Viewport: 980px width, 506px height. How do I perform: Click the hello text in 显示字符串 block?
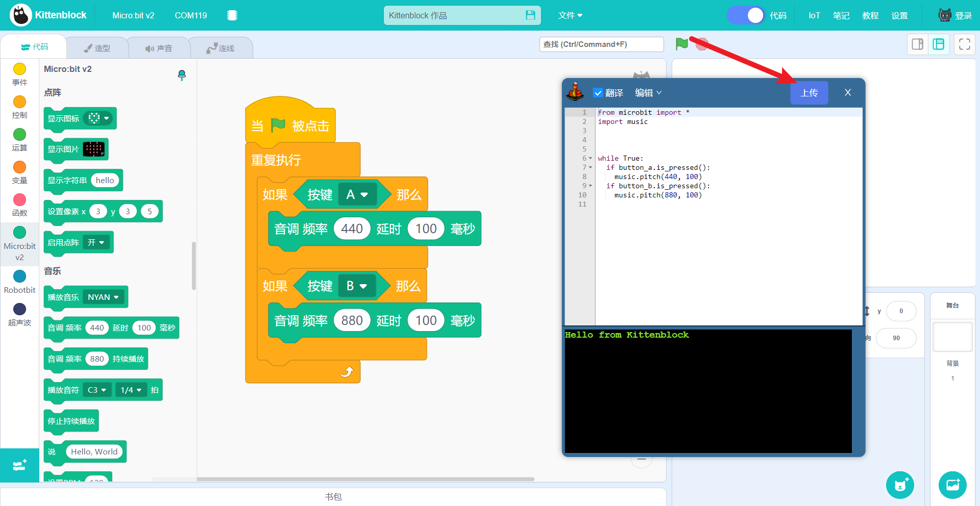click(x=105, y=180)
